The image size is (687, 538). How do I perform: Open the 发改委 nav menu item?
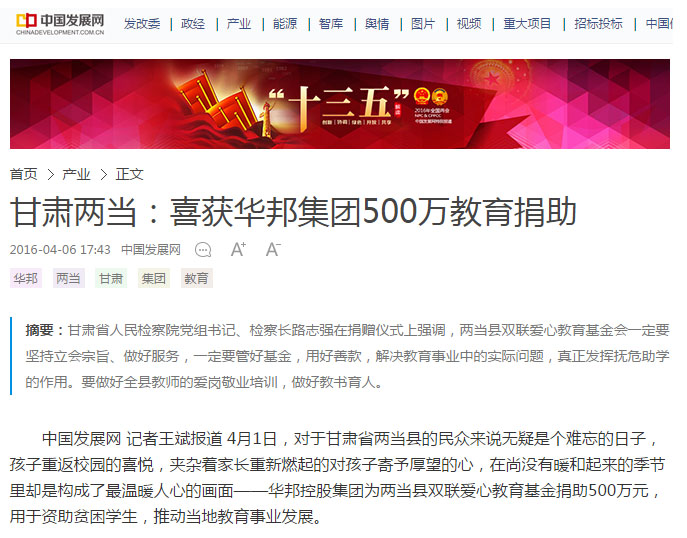coord(142,23)
